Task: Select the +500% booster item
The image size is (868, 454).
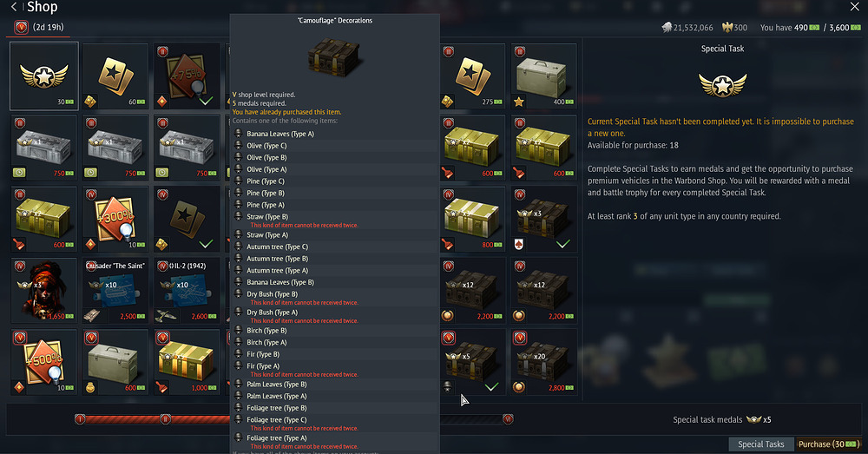Action: point(43,362)
